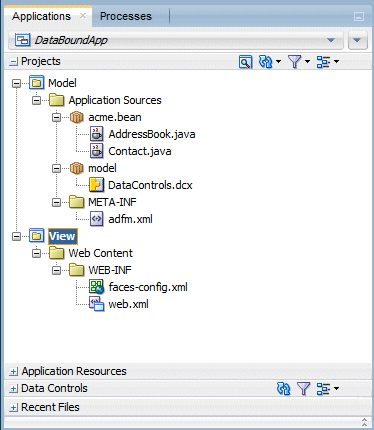Collapse the META-INF folder

56,202
